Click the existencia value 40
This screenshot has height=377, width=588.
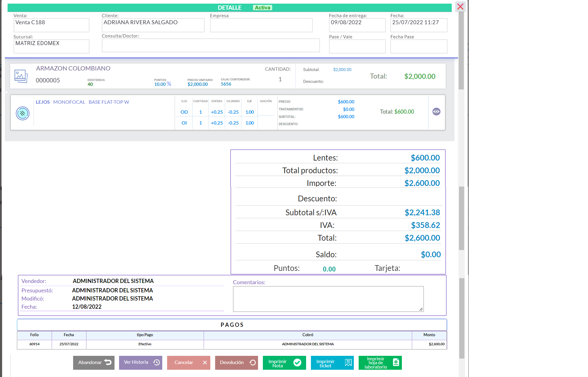coord(90,84)
